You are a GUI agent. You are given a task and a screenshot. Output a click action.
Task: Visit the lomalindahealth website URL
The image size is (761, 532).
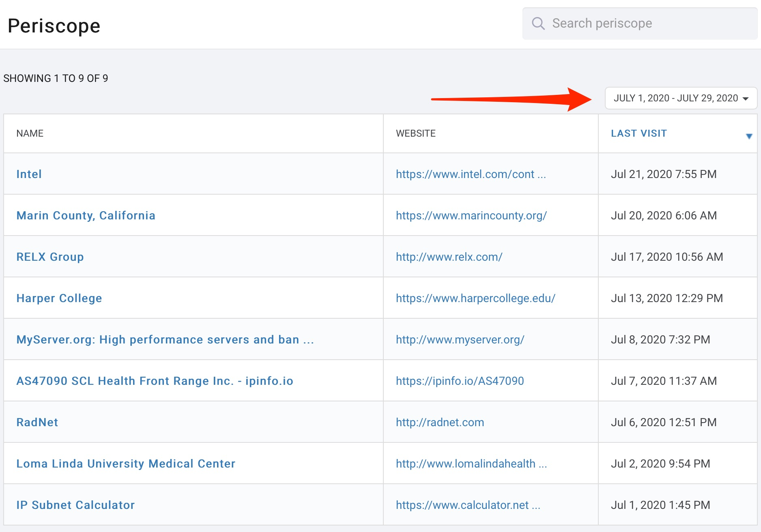tap(471, 463)
